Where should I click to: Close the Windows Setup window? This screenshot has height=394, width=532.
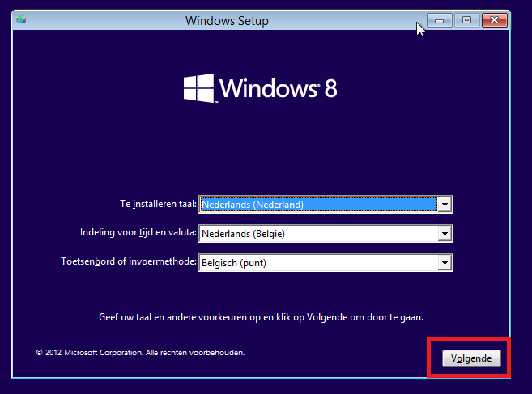click(x=494, y=20)
